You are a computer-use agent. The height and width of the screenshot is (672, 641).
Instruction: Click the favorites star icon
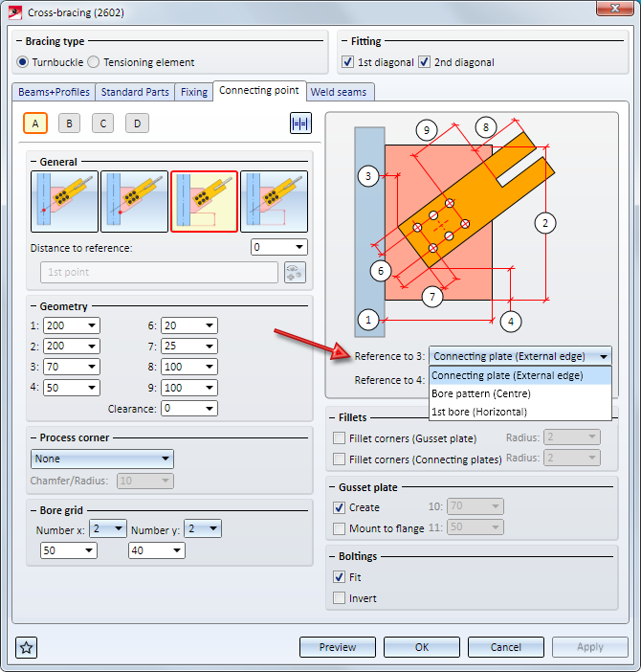click(x=26, y=647)
